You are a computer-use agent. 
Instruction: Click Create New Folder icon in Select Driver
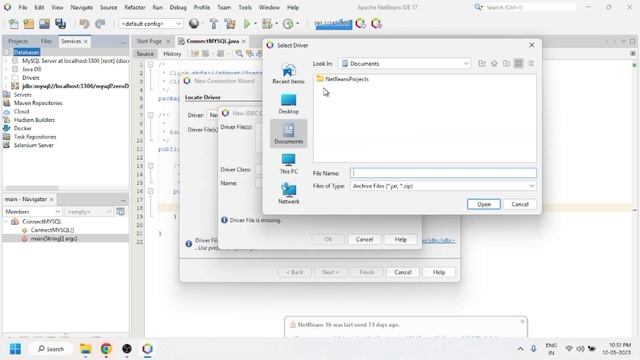(506, 64)
